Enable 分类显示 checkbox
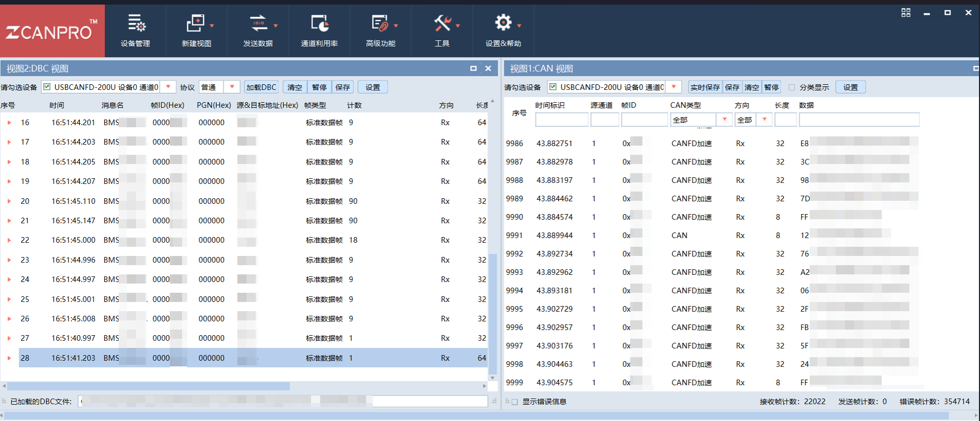The width and height of the screenshot is (980, 421). point(792,87)
